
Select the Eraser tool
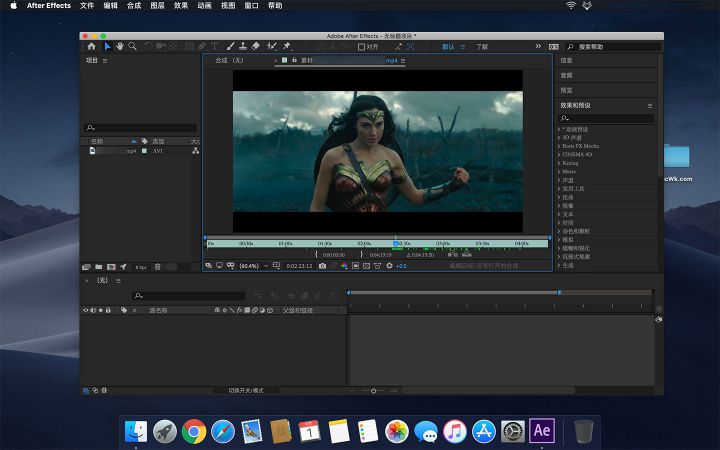pyautogui.click(x=256, y=46)
